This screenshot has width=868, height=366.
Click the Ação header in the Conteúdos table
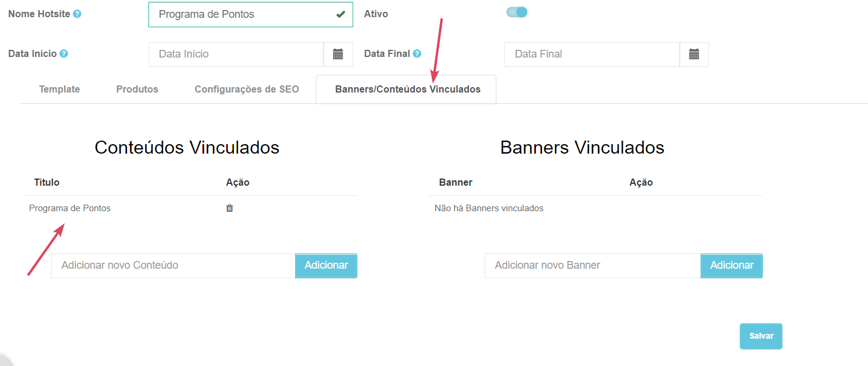point(237,182)
